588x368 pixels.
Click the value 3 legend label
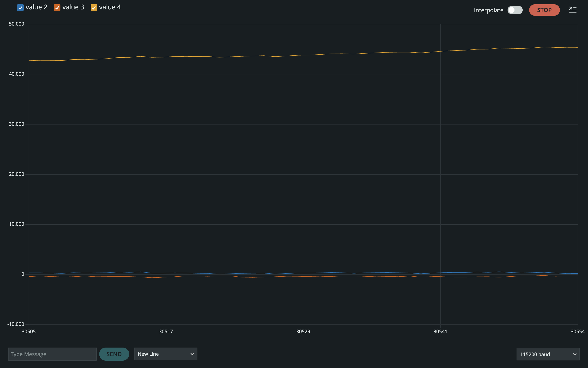(x=73, y=7)
